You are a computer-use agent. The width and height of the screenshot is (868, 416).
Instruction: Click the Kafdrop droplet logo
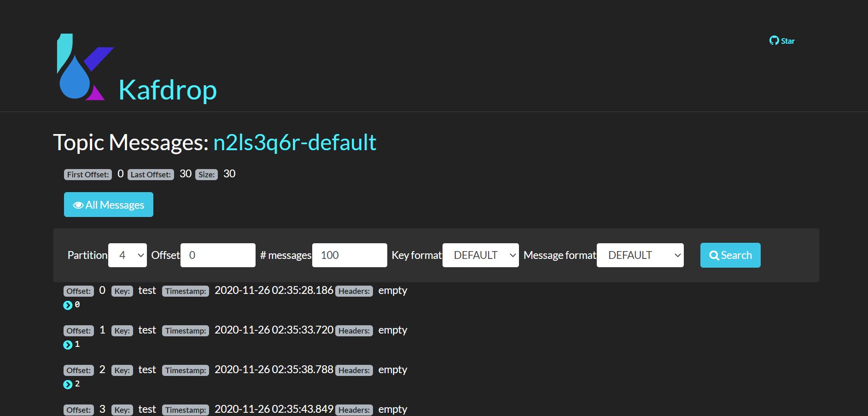pyautogui.click(x=85, y=67)
